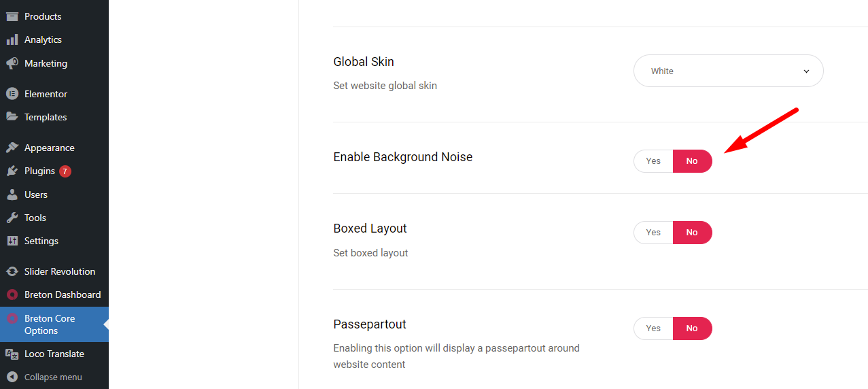The height and width of the screenshot is (389, 868).
Task: Click the chevron arrow in White dropdown
Action: coord(806,71)
